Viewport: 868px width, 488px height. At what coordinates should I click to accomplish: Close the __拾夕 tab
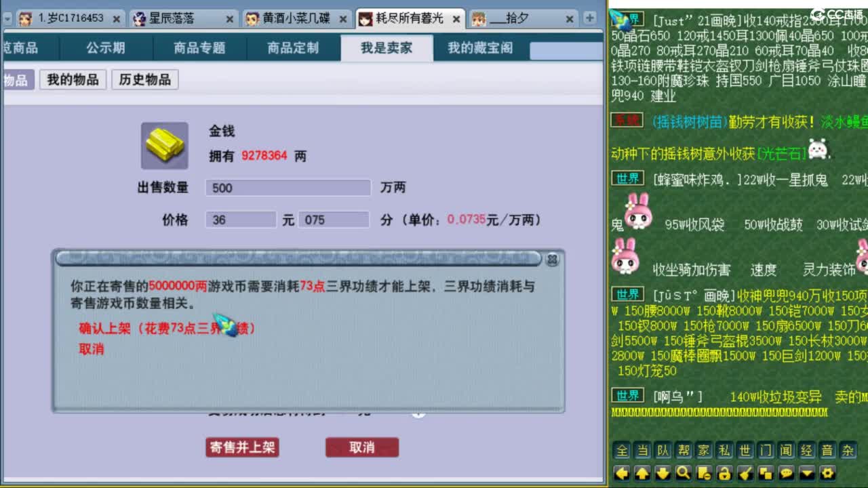pyautogui.click(x=569, y=19)
